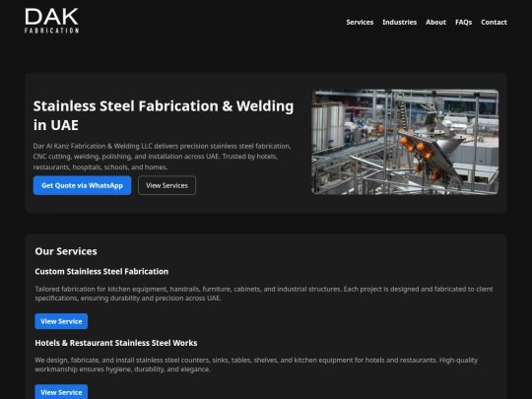Click the DAK logo lettering
The image size is (532, 399).
(51, 17)
